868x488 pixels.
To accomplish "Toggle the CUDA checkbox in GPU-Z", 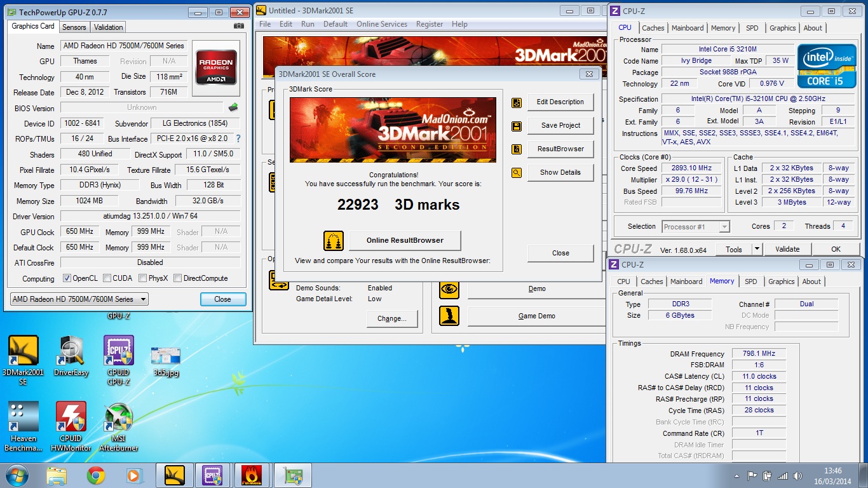I will 107,278.
